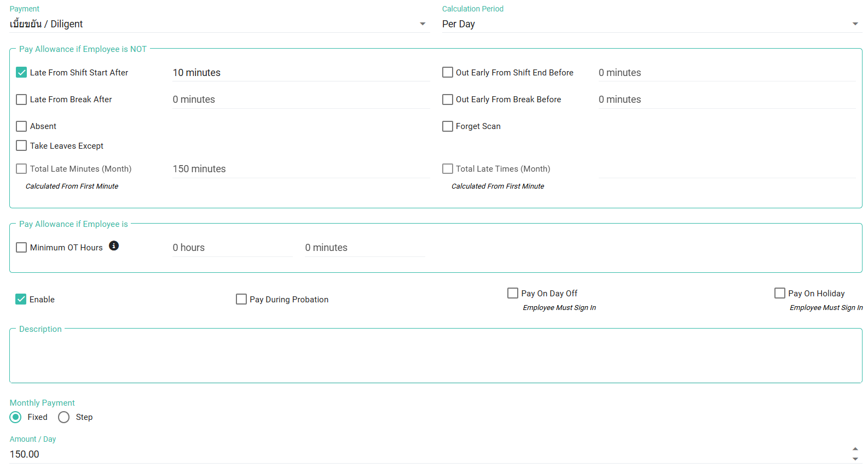The height and width of the screenshot is (468, 868).
Task: Check Pay On Holiday
Action: click(780, 293)
